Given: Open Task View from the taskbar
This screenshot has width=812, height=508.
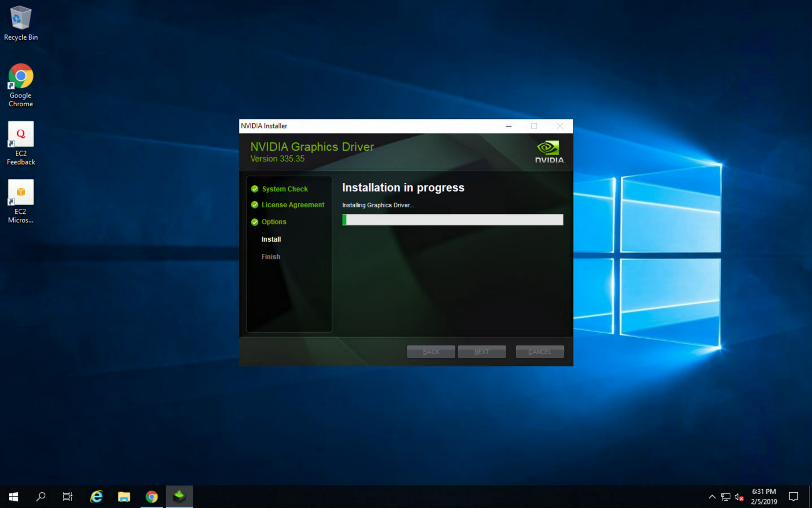Looking at the screenshot, I should point(67,496).
